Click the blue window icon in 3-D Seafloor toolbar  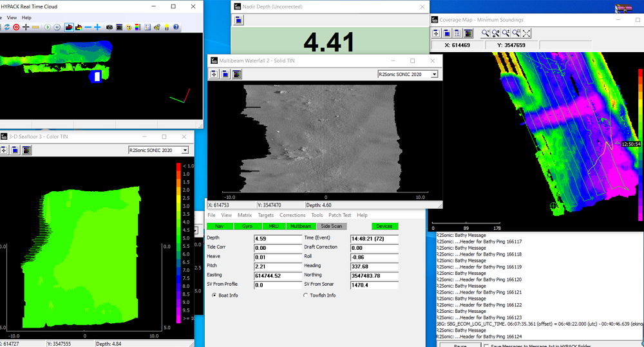[x=15, y=150]
